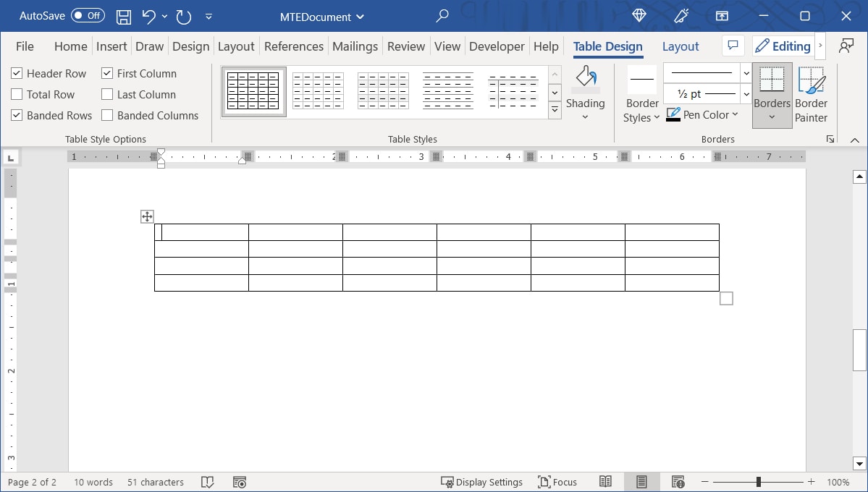Switch to Web Layout view
868x492 pixels.
pyautogui.click(x=678, y=481)
